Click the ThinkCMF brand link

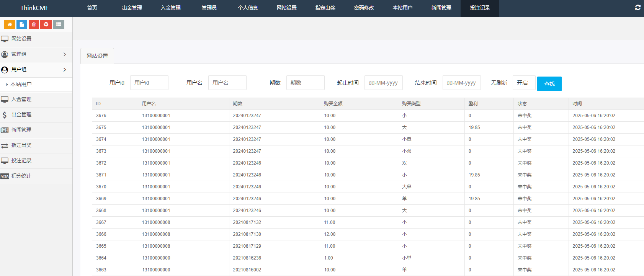click(34, 8)
